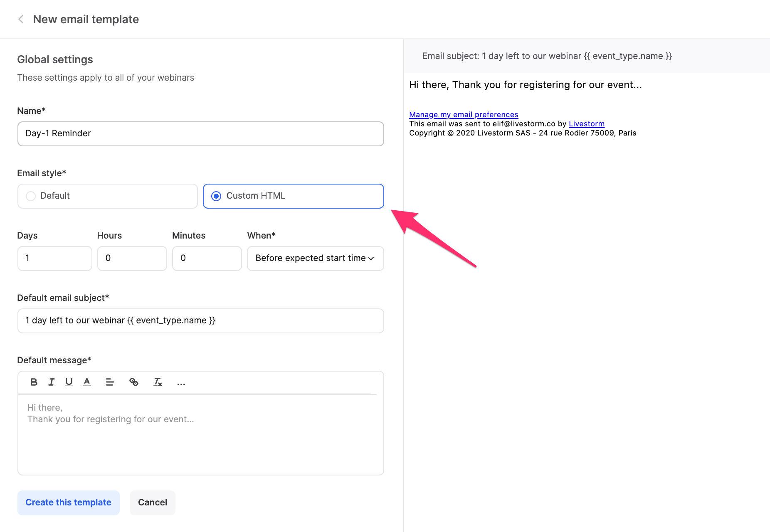Insert a link in the message
This screenshot has width=770, height=532.
[134, 382]
